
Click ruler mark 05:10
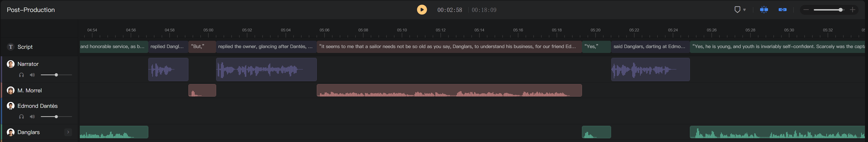(x=402, y=30)
